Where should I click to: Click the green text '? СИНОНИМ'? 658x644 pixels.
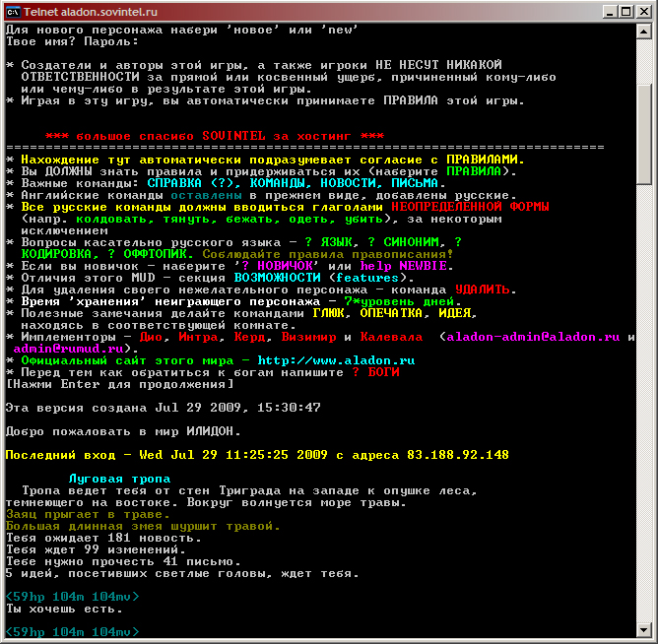coord(403,242)
